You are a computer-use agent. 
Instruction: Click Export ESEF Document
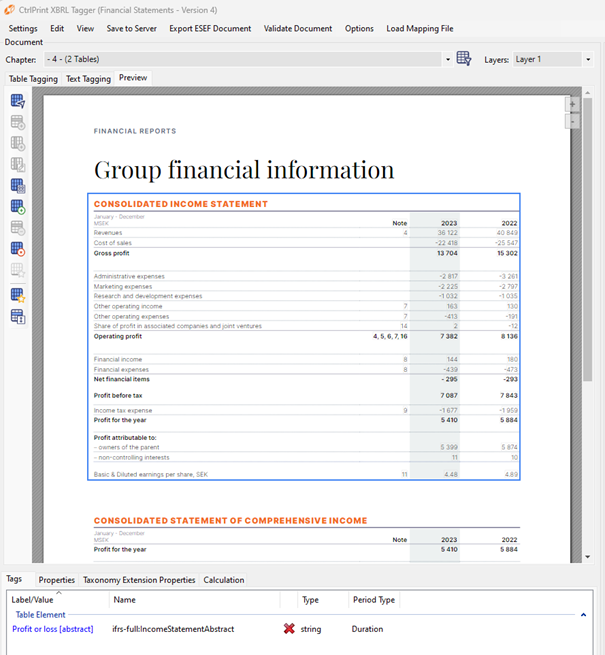click(210, 28)
